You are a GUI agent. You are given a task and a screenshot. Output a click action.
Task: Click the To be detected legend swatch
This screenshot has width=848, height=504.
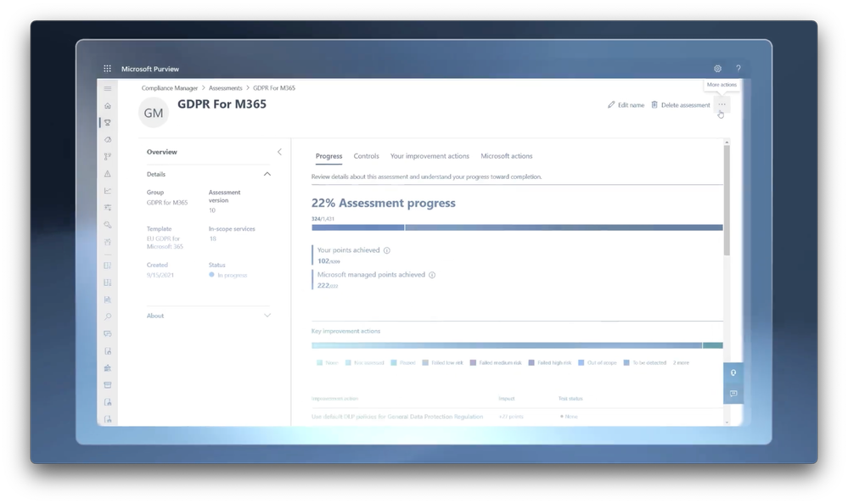(626, 363)
